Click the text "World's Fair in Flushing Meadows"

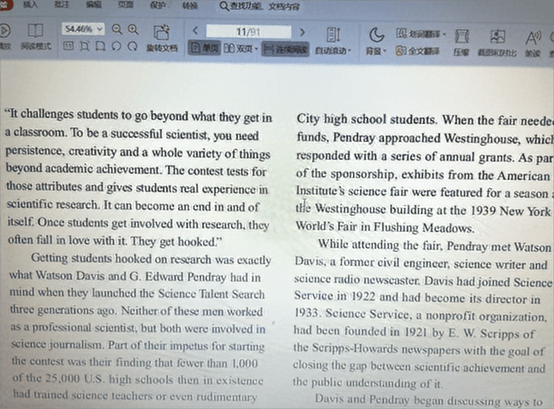coord(384,227)
